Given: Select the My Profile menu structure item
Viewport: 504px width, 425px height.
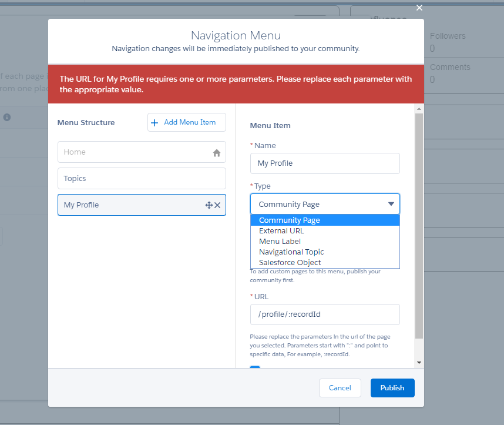Looking at the screenshot, I should click(x=142, y=205).
